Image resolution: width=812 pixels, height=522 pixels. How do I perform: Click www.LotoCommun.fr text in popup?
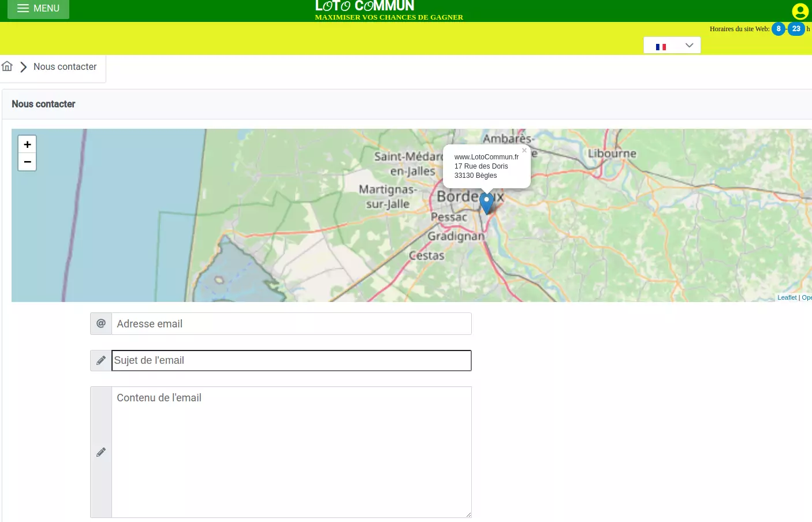point(486,157)
